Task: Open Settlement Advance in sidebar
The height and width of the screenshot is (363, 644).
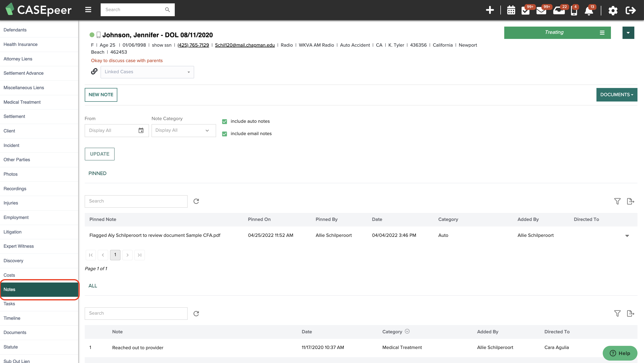Action: pyautogui.click(x=39, y=73)
